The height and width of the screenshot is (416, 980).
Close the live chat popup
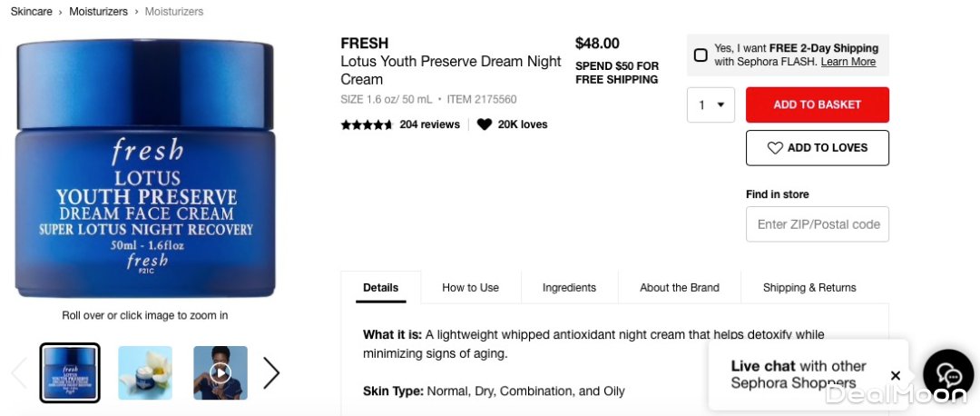(896, 375)
